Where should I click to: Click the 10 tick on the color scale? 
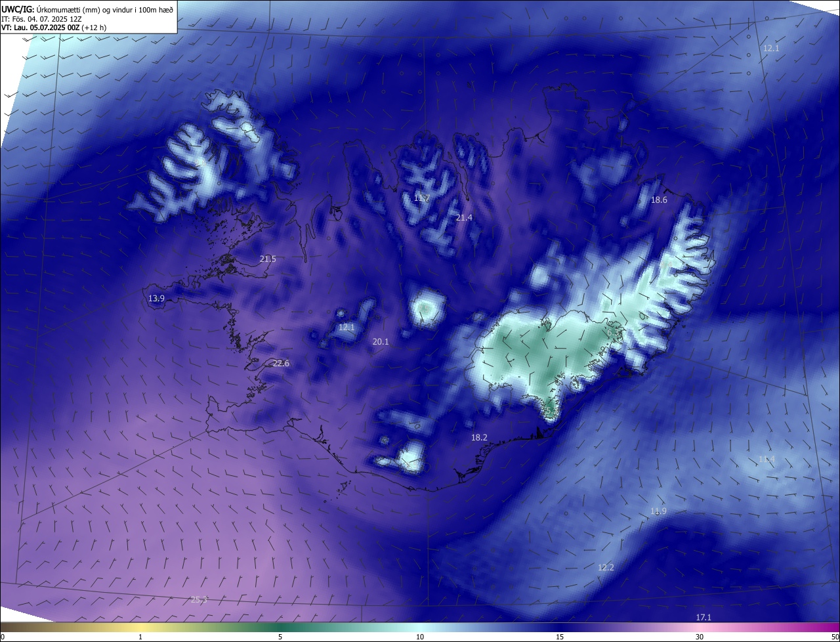point(420,637)
